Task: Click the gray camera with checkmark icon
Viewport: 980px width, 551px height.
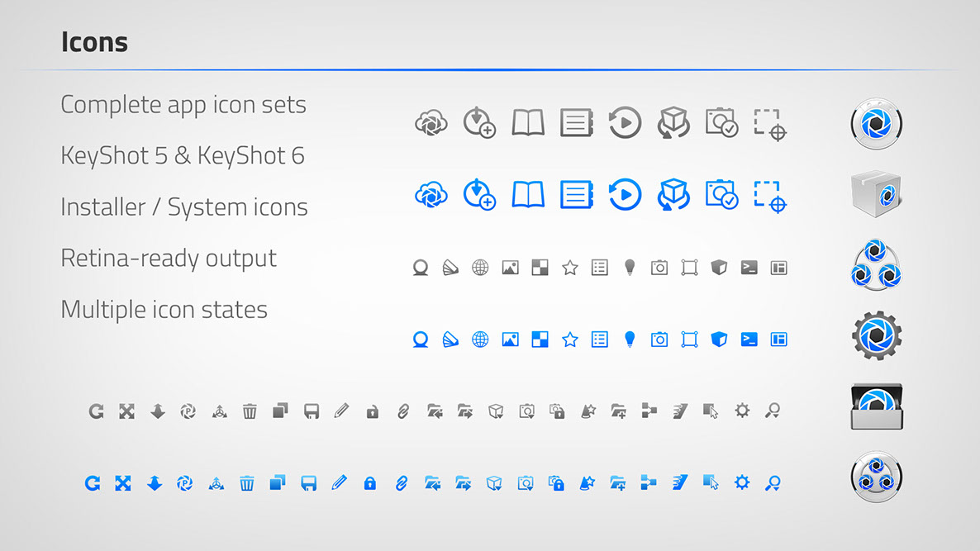Action: [x=721, y=123]
